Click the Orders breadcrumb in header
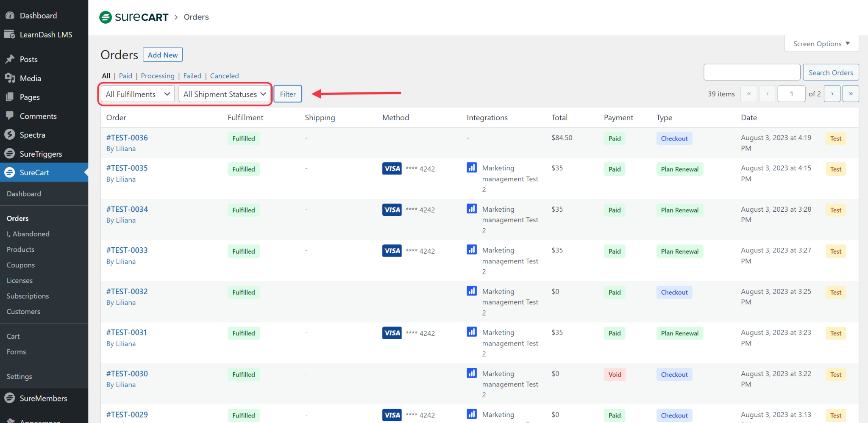 coord(196,17)
